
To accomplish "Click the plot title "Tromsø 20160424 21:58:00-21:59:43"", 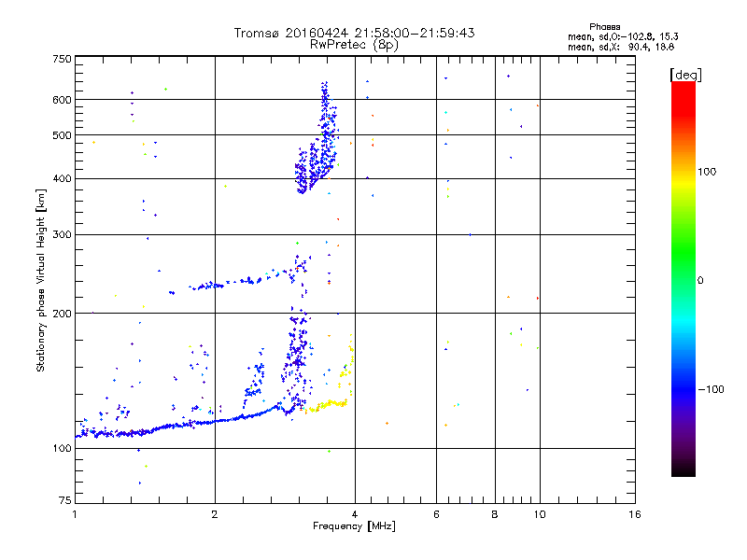I will click(354, 33).
